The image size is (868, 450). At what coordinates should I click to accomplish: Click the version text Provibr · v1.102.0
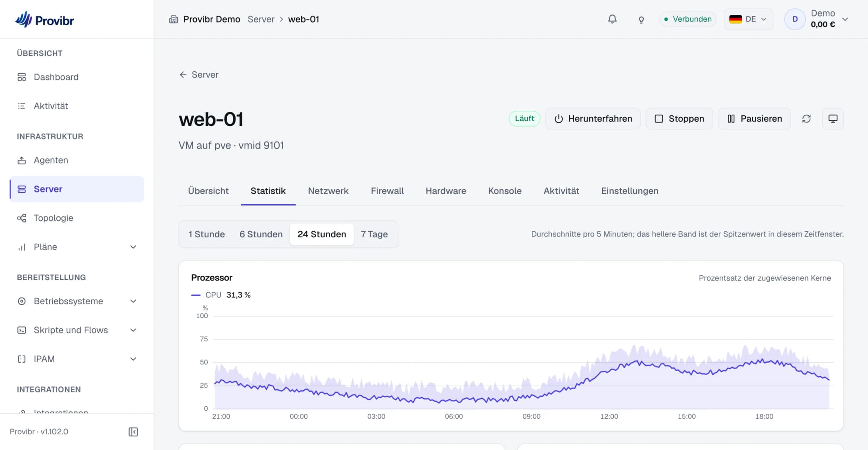(39, 432)
